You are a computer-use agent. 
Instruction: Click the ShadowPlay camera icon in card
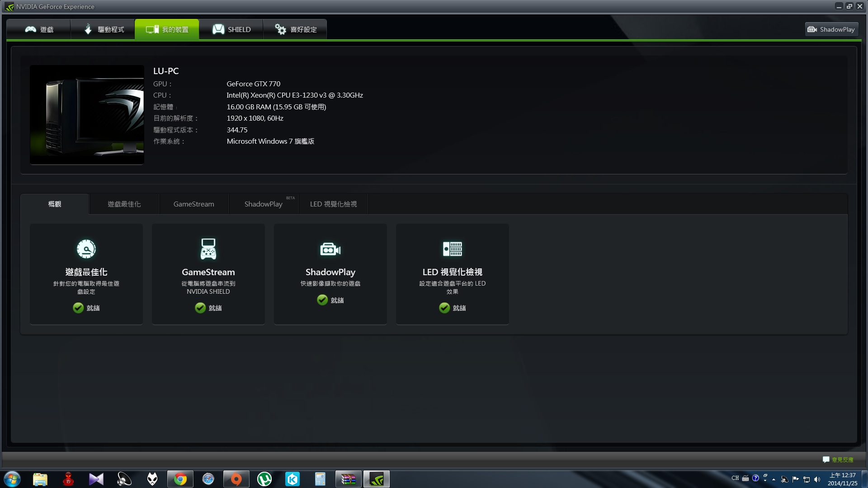click(x=330, y=249)
